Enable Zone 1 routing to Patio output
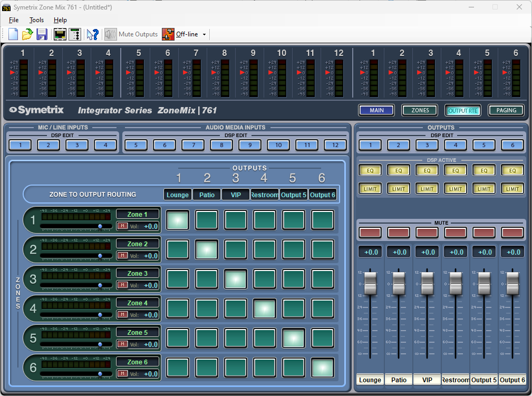Viewport: 532px width, 396px height. coord(206,220)
